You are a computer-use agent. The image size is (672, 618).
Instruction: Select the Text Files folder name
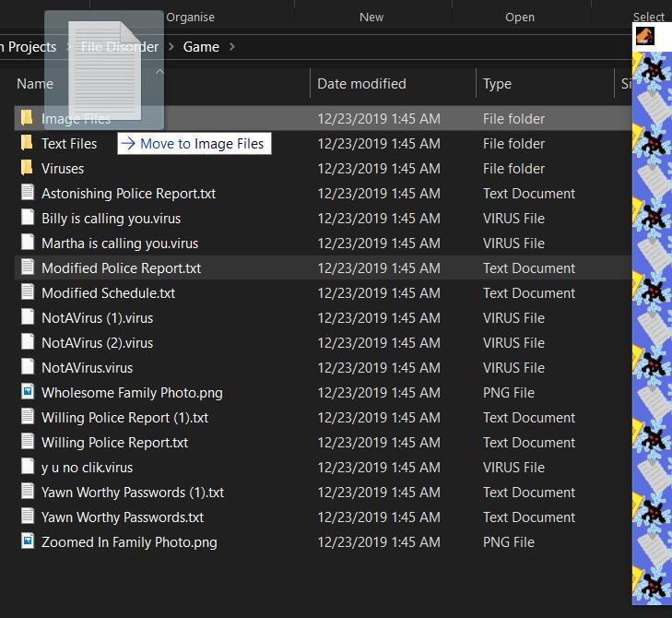(x=69, y=144)
